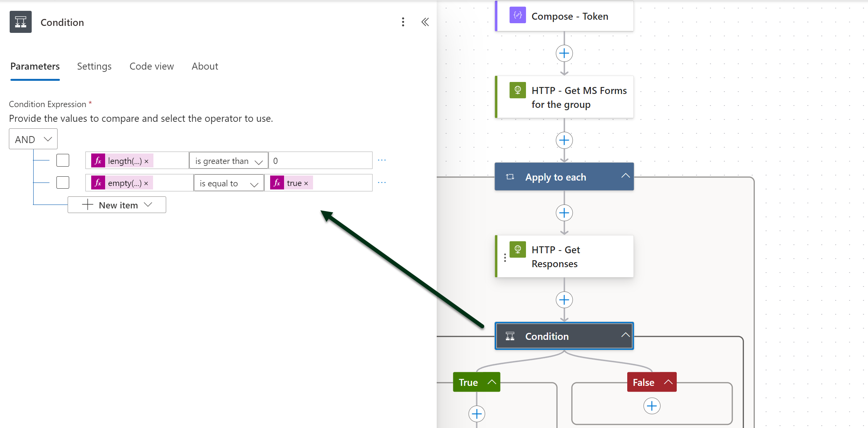Screen dimensions: 868x428
Task: Open the Condition panel more options menu
Action: 403,22
